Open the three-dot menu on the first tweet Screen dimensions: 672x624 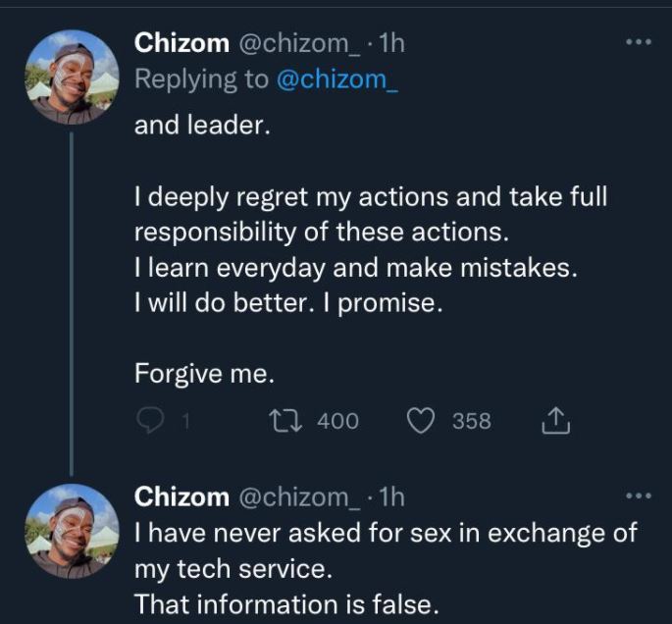(x=638, y=43)
